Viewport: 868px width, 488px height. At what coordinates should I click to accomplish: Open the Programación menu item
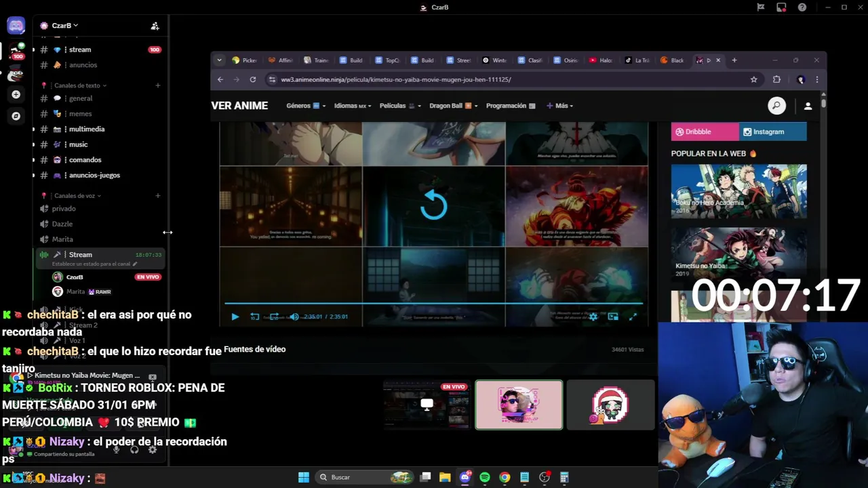(x=511, y=106)
